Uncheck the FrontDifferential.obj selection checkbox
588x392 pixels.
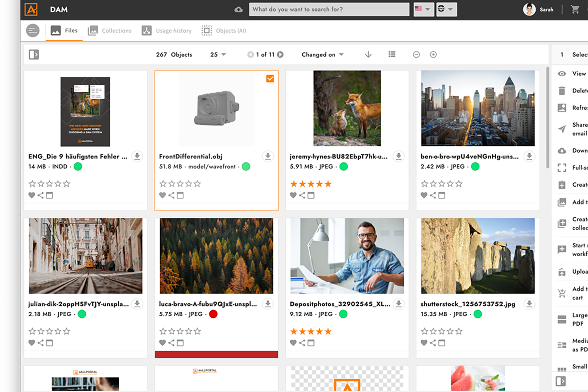270,79
